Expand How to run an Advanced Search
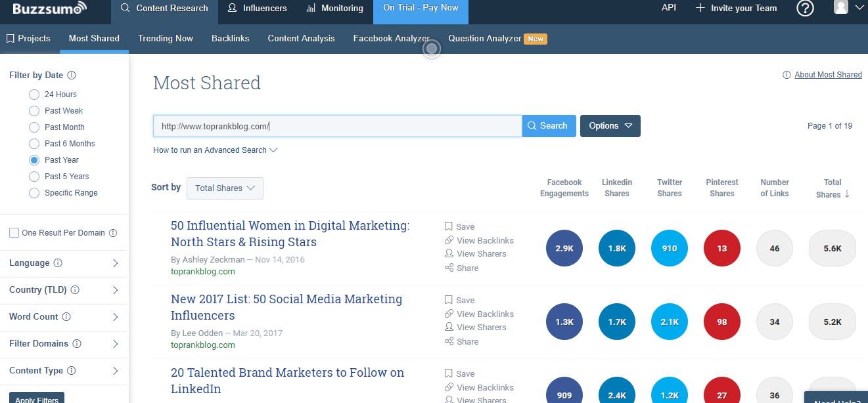The height and width of the screenshot is (403, 868). pyautogui.click(x=216, y=150)
